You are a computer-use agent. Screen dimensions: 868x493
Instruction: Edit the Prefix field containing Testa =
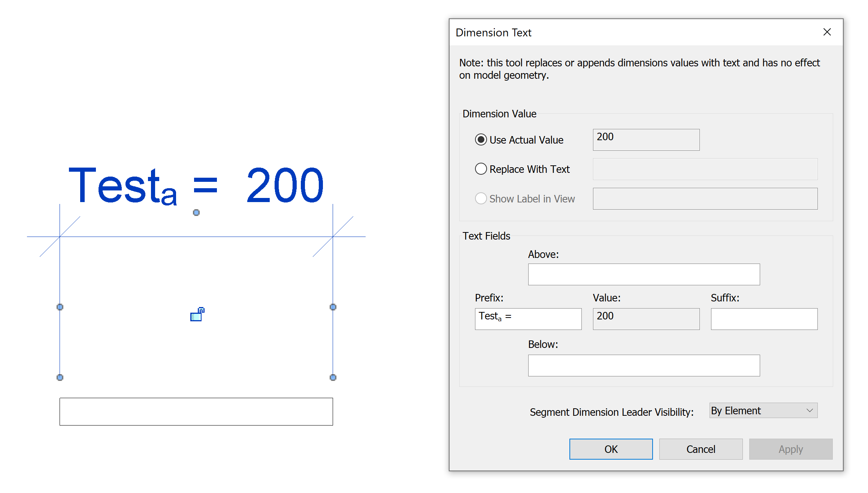coord(528,319)
